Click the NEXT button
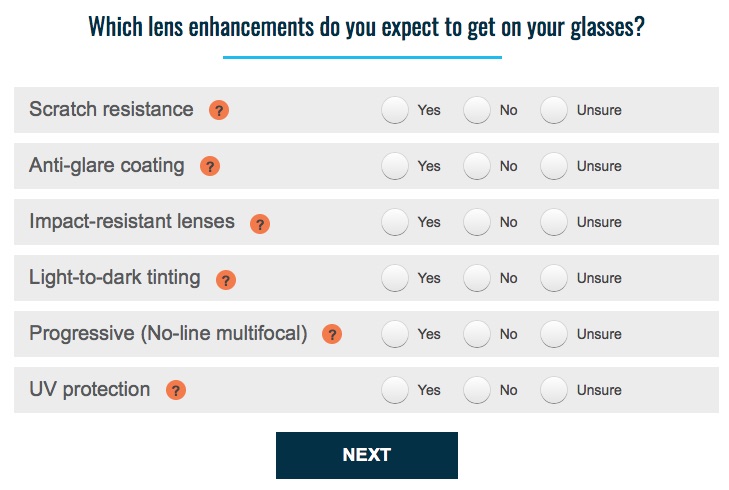The width and height of the screenshot is (729, 490). click(367, 455)
